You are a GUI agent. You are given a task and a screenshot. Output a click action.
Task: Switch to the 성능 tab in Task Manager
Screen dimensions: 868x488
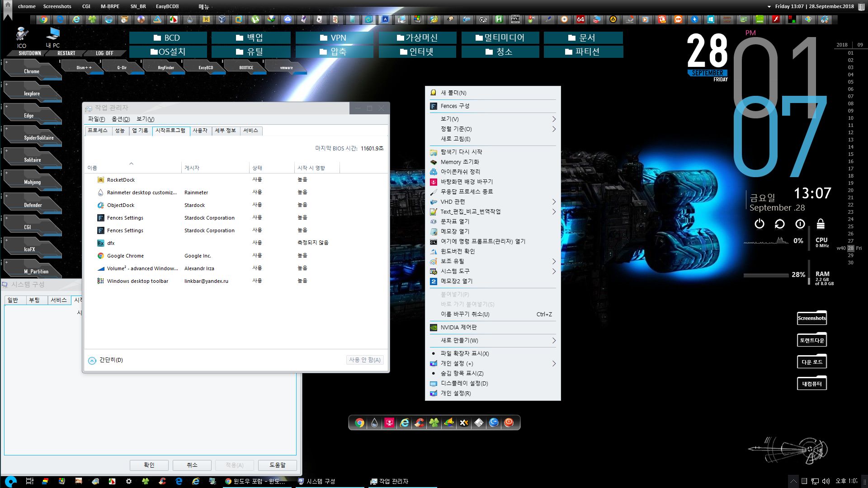click(x=119, y=131)
